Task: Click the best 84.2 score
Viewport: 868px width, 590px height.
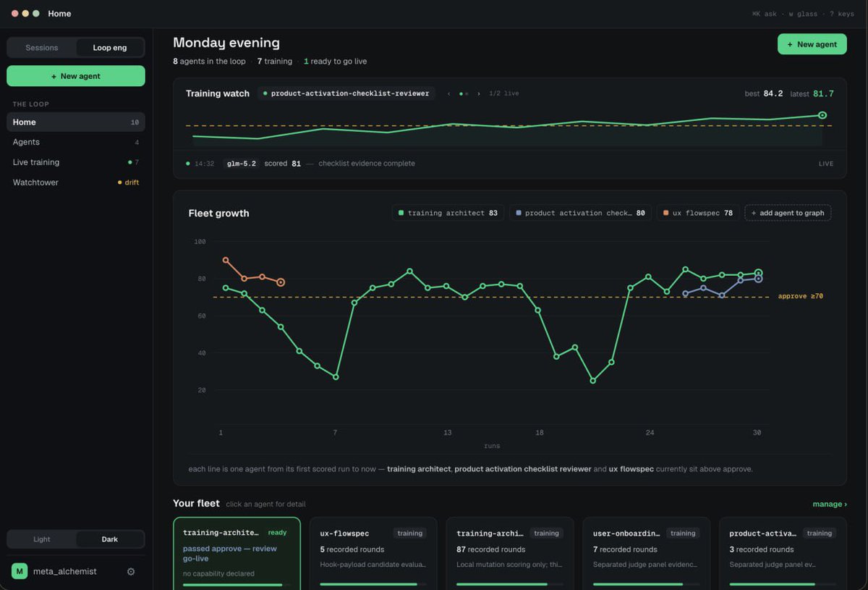Action: (764, 93)
